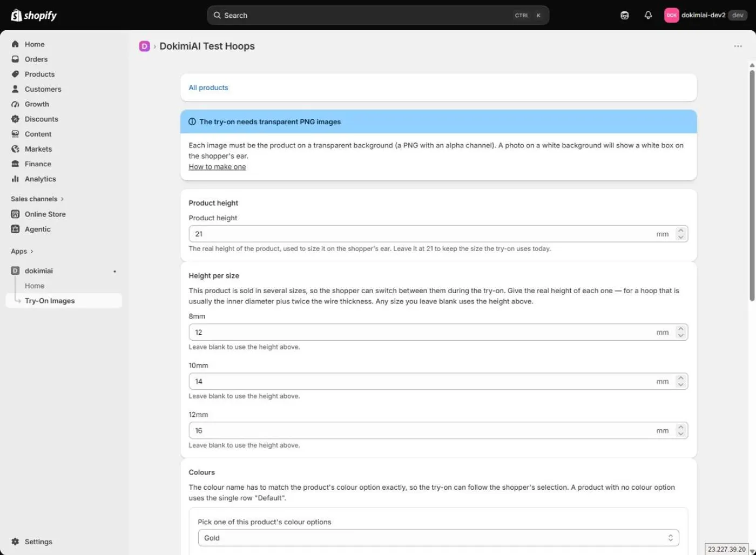Click the Customers person icon

tap(15, 89)
